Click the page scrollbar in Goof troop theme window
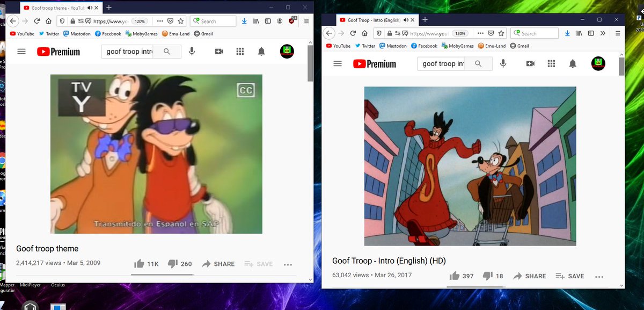 [x=311, y=63]
